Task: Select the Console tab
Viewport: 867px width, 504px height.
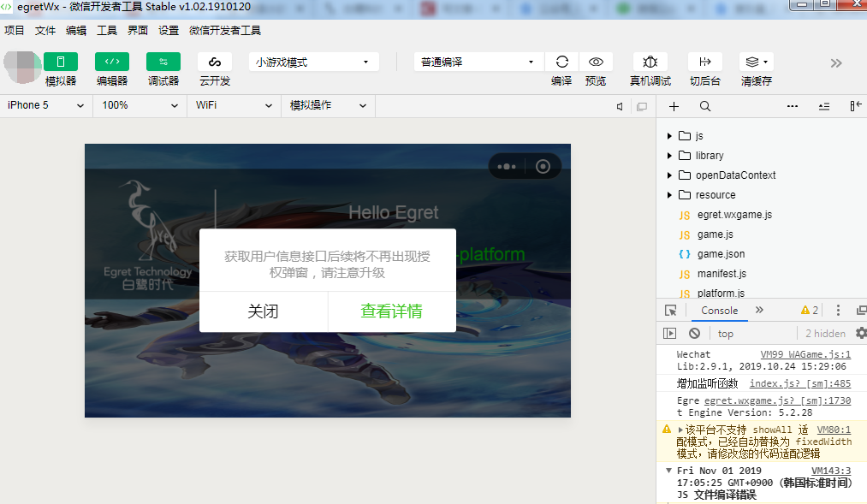Action: tap(720, 311)
